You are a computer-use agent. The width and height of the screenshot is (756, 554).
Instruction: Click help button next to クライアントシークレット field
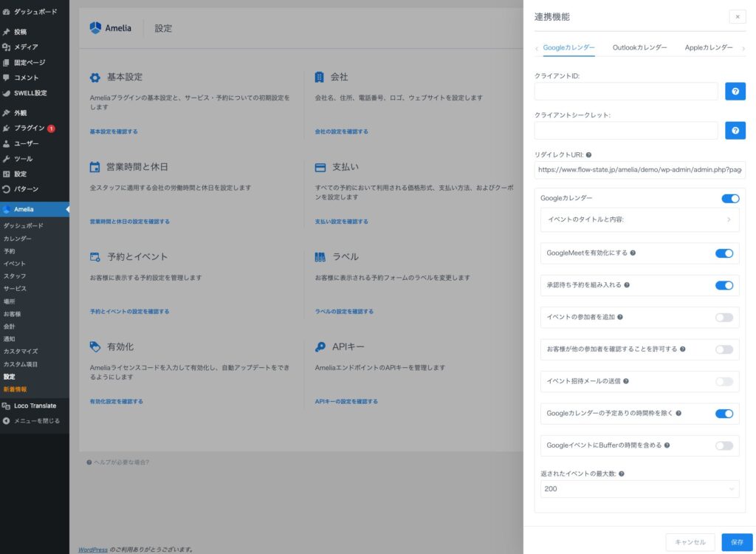tap(735, 131)
